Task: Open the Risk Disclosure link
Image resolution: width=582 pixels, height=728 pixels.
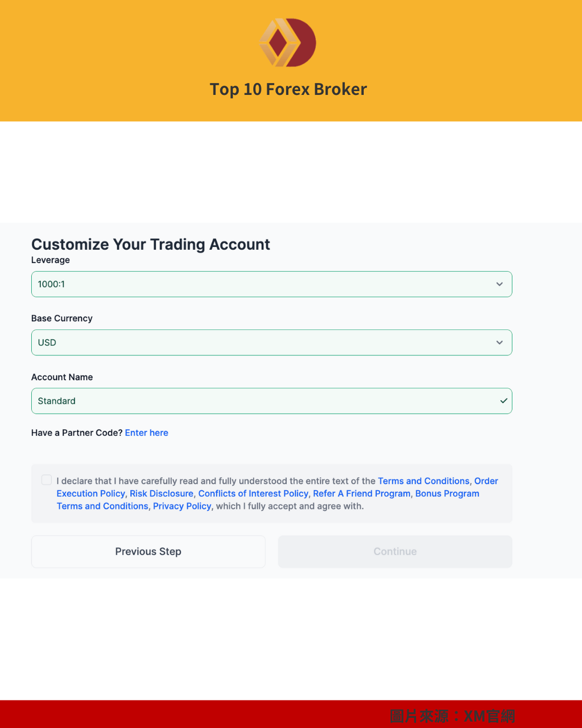Action: (x=161, y=493)
